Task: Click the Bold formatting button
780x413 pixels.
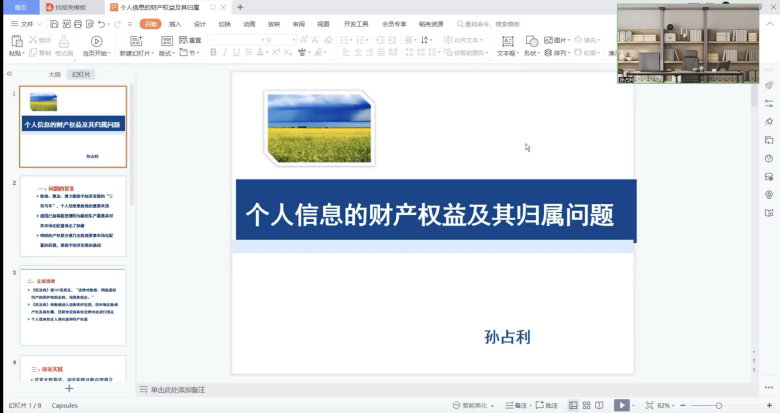Action: click(213, 53)
